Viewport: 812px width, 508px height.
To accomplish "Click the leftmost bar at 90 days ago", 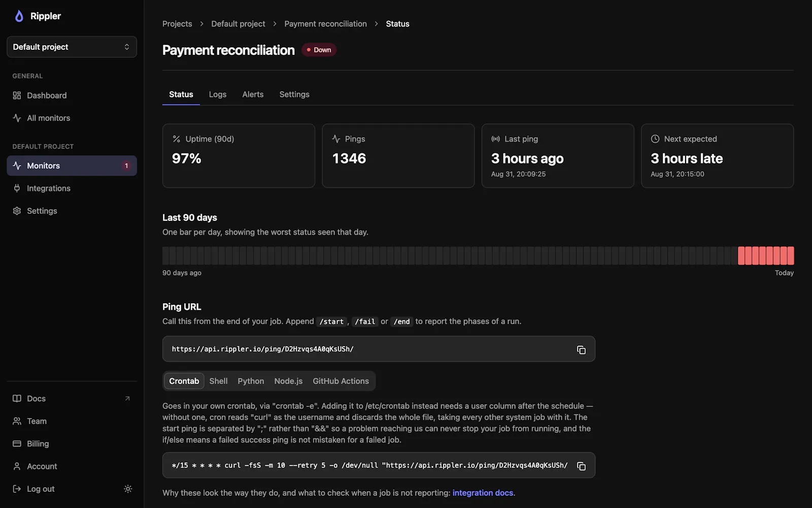I will point(165,256).
